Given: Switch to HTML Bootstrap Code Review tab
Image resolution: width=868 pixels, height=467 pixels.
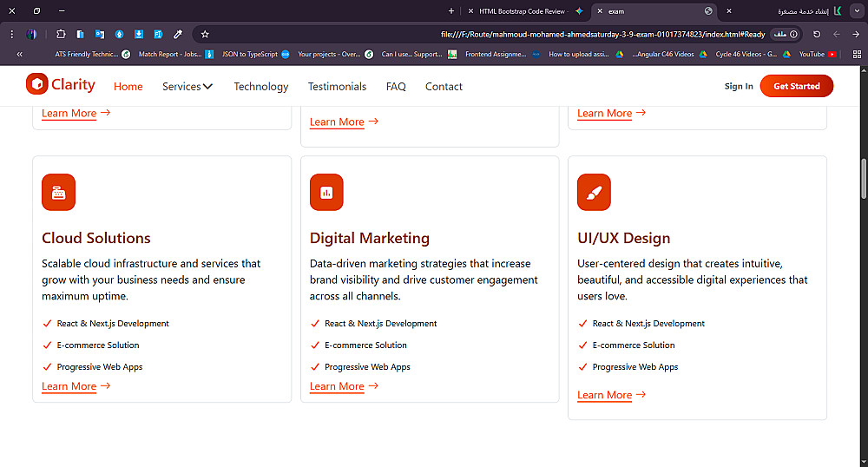Looking at the screenshot, I should coord(521,11).
